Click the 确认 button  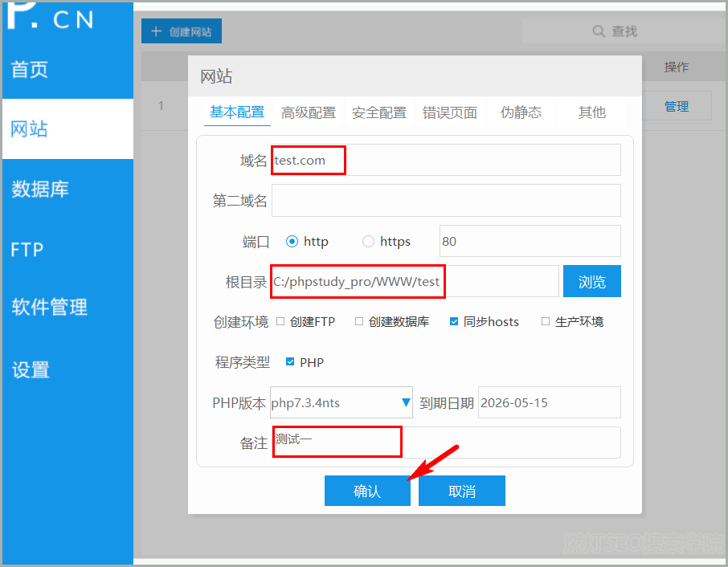coord(367,492)
